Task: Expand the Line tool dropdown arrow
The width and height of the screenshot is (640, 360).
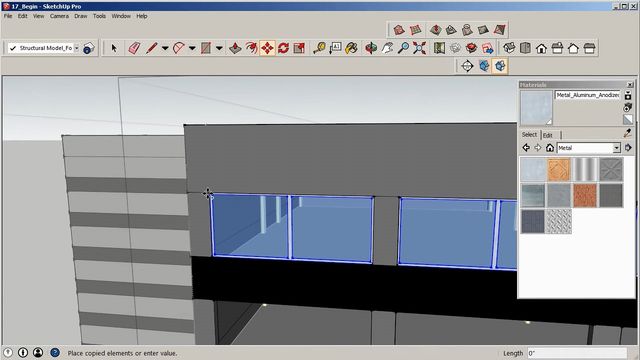Action: click(x=165, y=48)
